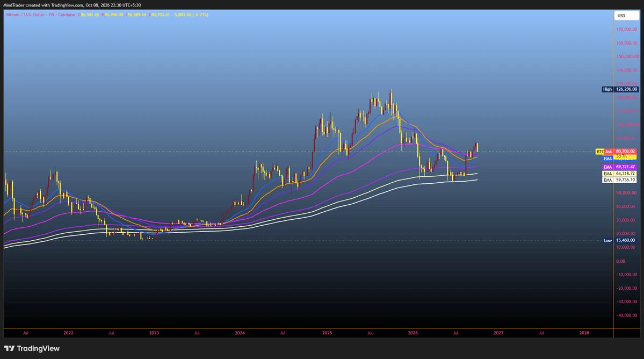Click the TradingView logo in the footer
The image size is (644, 359).
coord(32,348)
